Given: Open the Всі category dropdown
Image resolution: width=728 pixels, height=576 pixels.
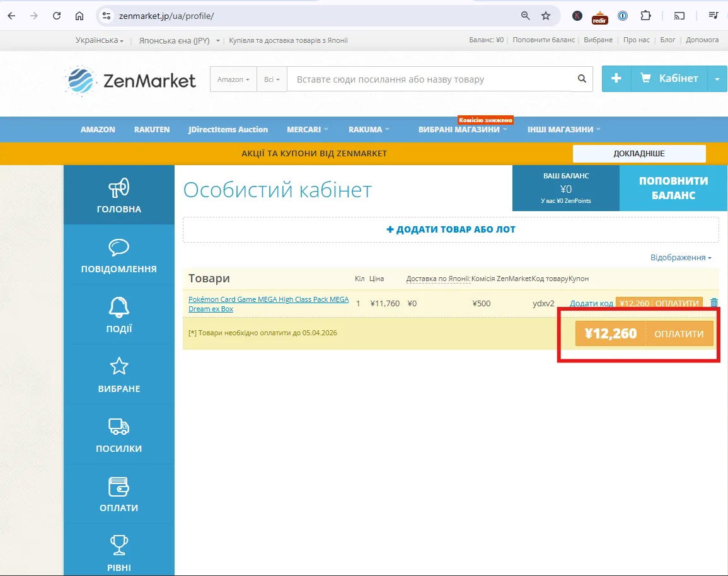Looking at the screenshot, I should coord(272,79).
